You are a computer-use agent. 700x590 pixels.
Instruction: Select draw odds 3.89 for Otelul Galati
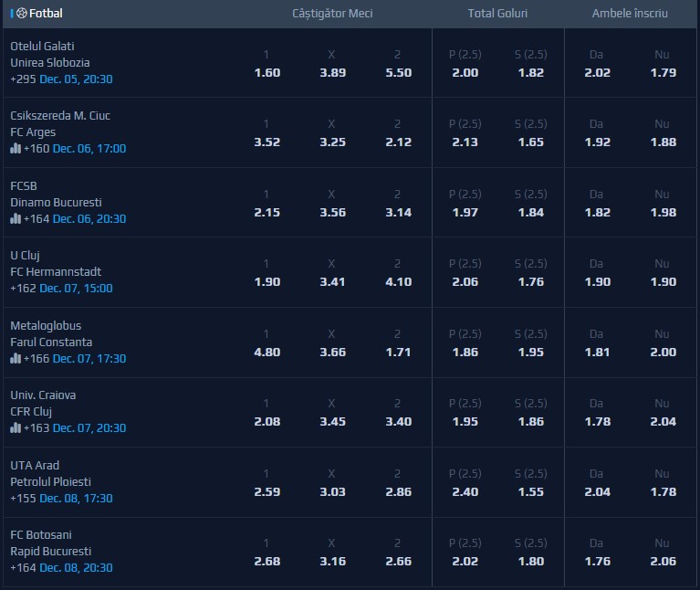[x=332, y=72]
